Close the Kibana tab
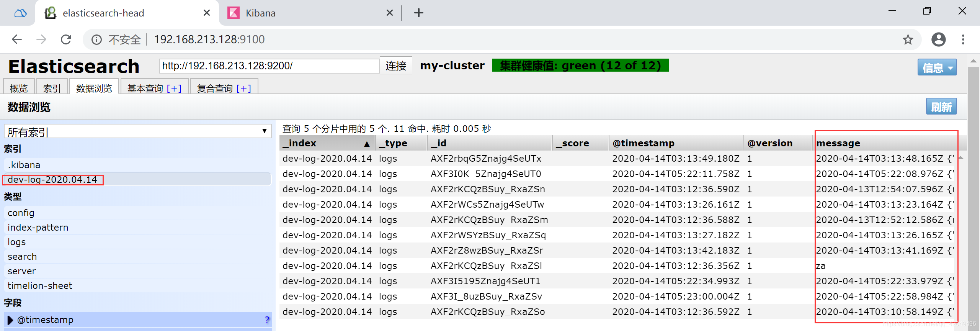Viewport: 980px width, 331px height. (x=390, y=13)
